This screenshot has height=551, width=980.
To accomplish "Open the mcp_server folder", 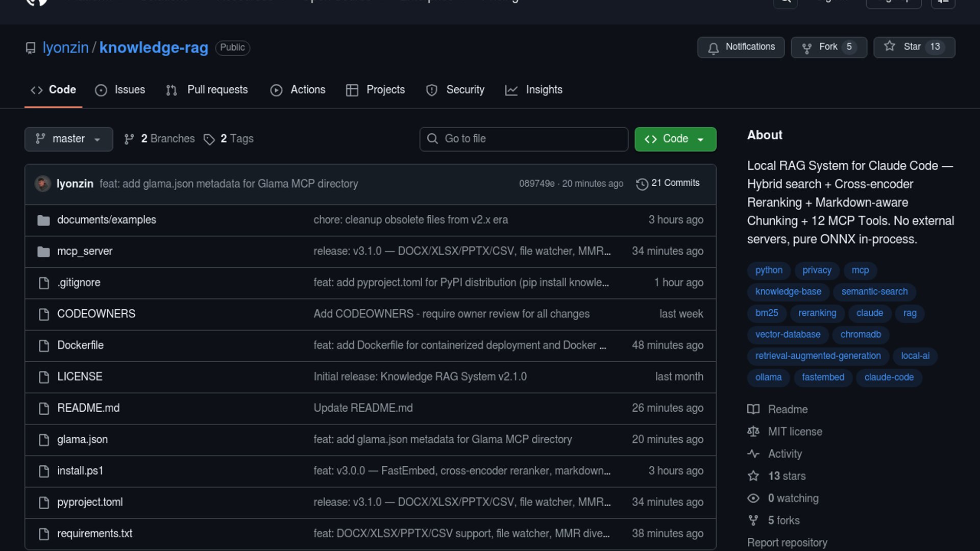I will (85, 251).
